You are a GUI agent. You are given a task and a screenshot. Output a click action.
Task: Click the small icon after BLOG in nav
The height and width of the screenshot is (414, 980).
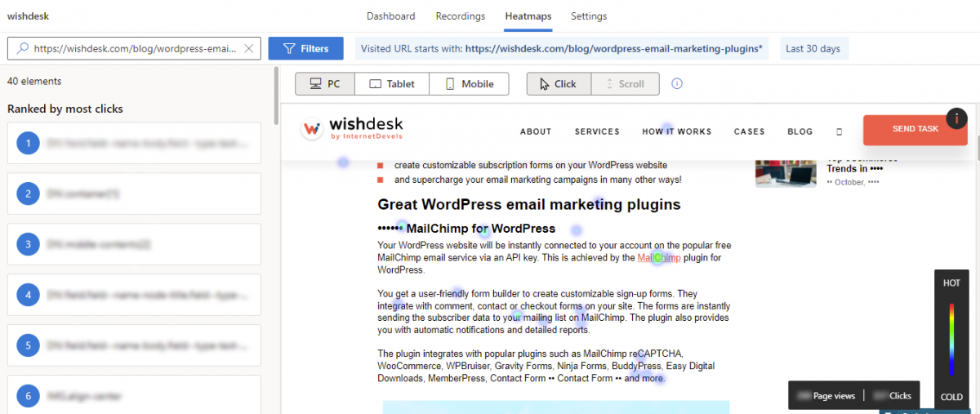point(839,131)
